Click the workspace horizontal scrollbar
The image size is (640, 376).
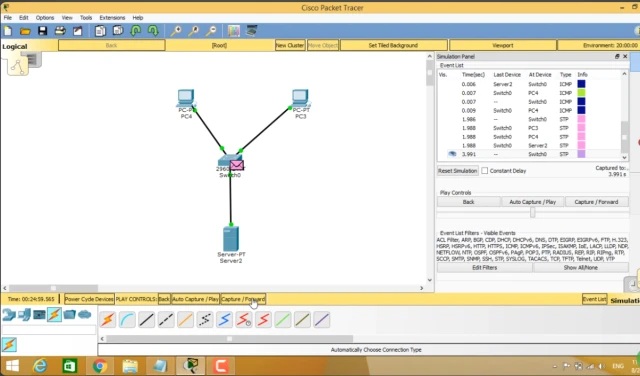(x=53, y=288)
